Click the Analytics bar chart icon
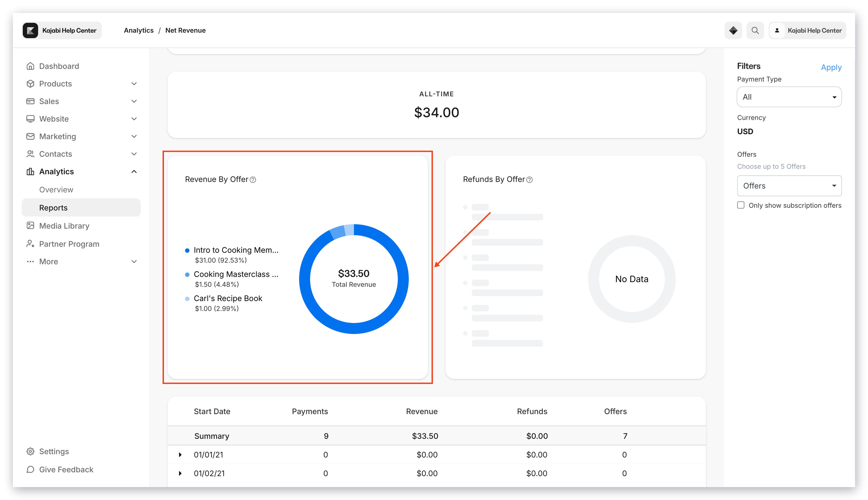868x500 pixels. [x=30, y=171]
